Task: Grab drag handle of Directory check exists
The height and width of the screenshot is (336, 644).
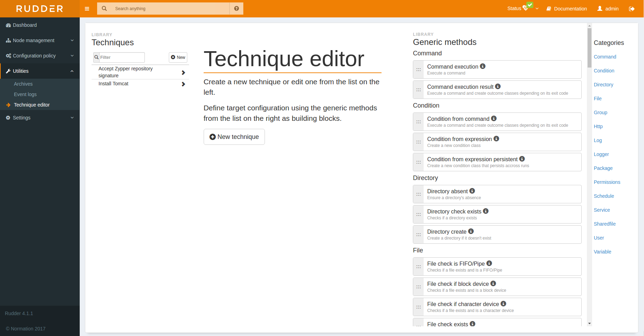Action: (x=418, y=214)
